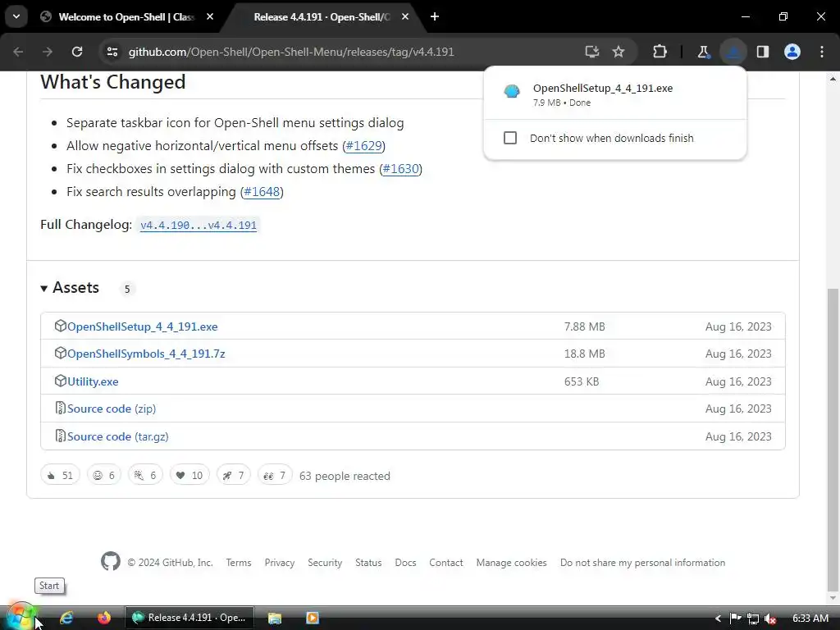Collapse the Assets section triangle

(44, 289)
